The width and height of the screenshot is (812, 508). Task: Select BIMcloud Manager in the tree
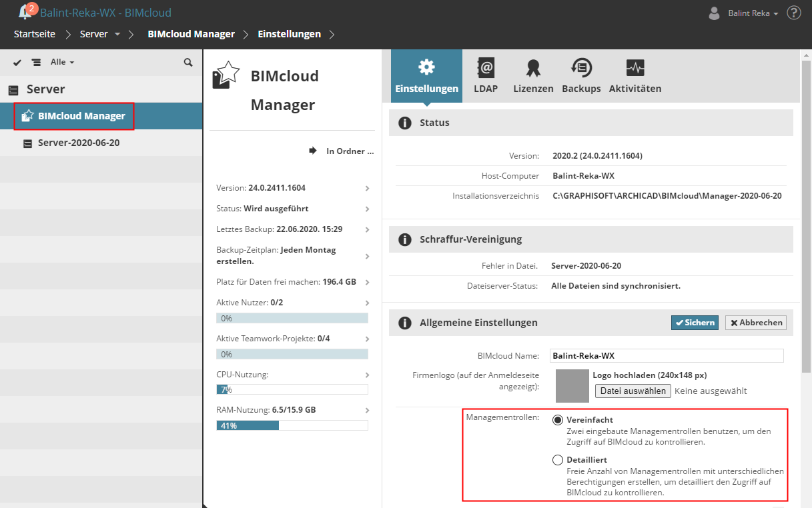(101, 116)
